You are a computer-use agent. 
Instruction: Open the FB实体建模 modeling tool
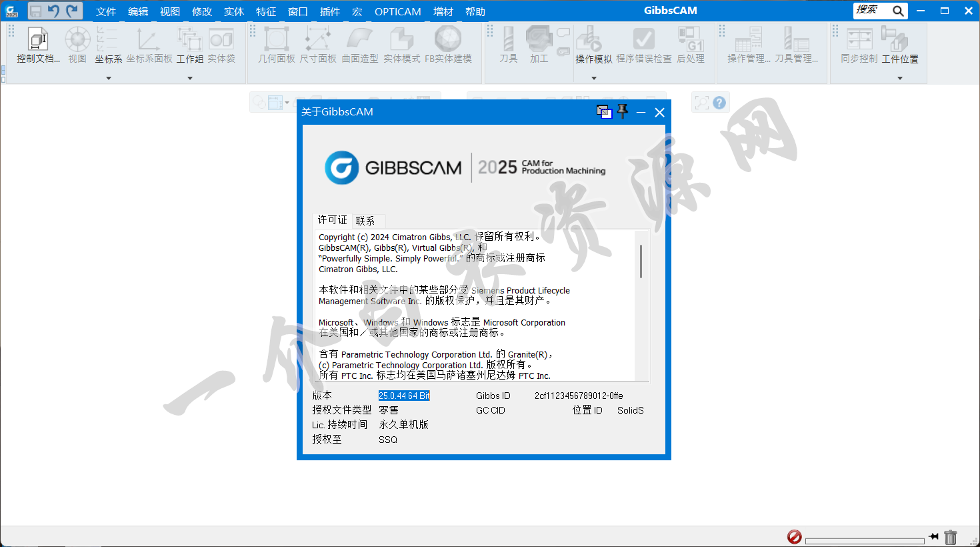pyautogui.click(x=448, y=45)
